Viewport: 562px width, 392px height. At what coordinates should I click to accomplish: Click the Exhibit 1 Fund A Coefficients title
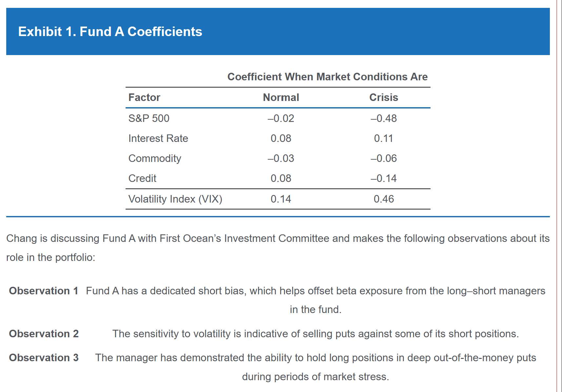(110, 32)
